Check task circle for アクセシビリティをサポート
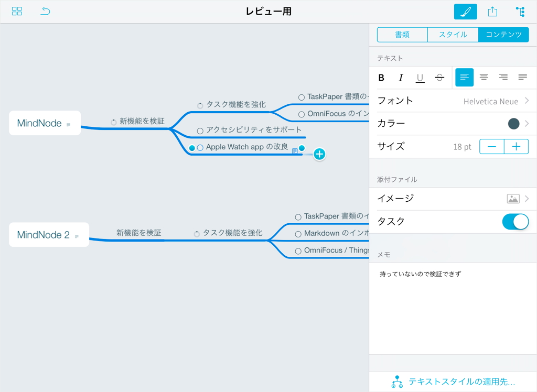 pyautogui.click(x=200, y=131)
